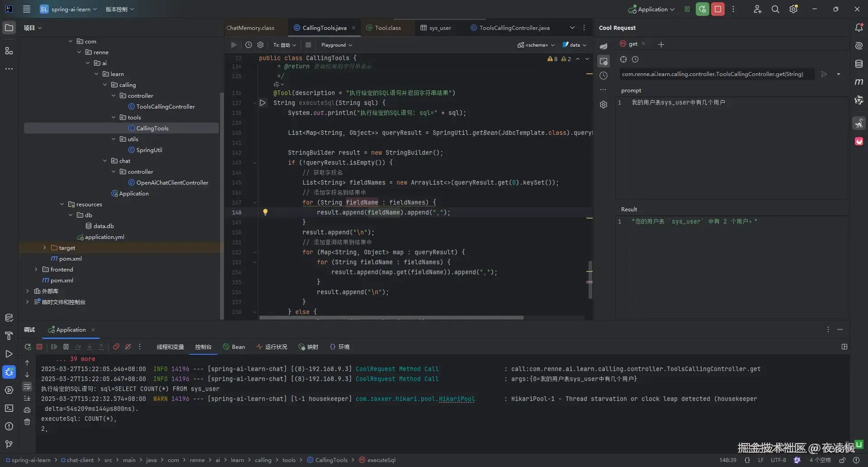The height and width of the screenshot is (467, 868).
Task: Open the schema selector dropdown
Action: [x=536, y=45]
